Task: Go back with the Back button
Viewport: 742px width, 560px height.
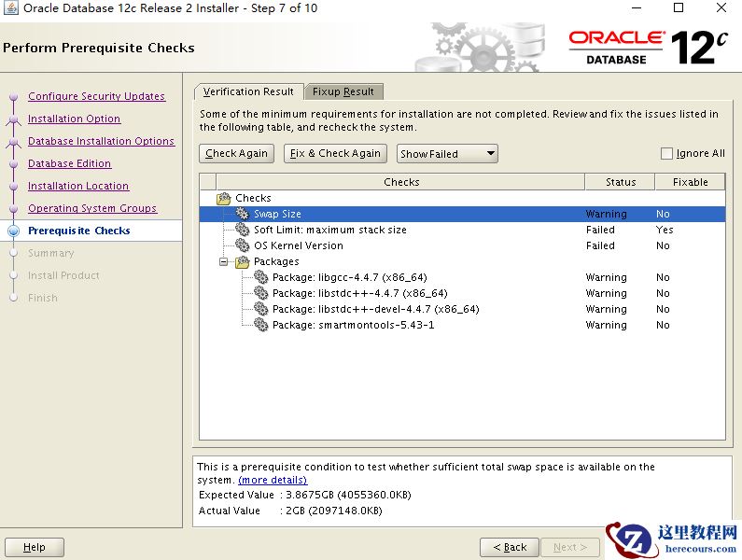Action: (510, 547)
